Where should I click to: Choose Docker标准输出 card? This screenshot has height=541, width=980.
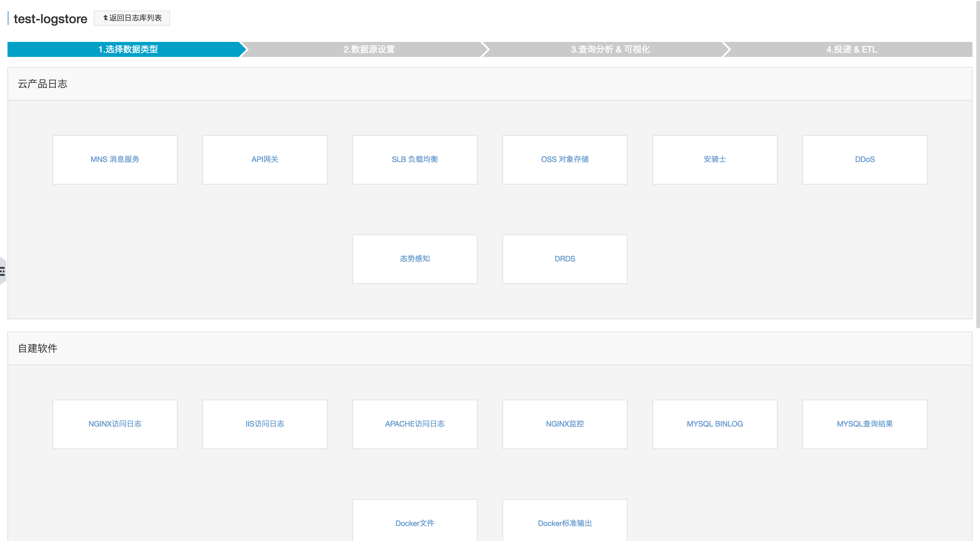coord(565,521)
